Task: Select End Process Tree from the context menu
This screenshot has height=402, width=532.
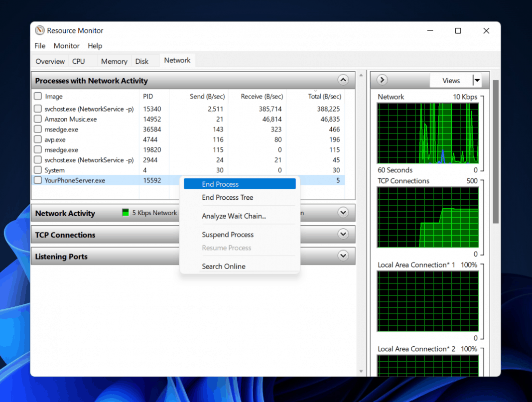Action: 227,197
